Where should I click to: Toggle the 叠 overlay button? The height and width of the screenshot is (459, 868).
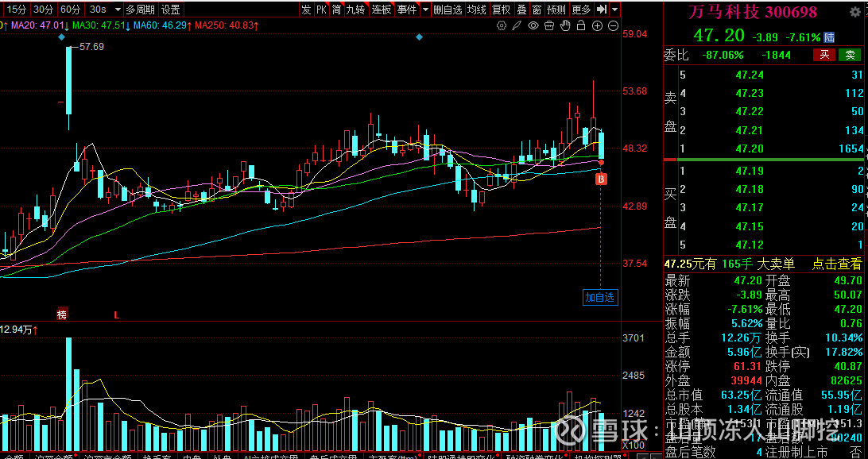pos(521,10)
